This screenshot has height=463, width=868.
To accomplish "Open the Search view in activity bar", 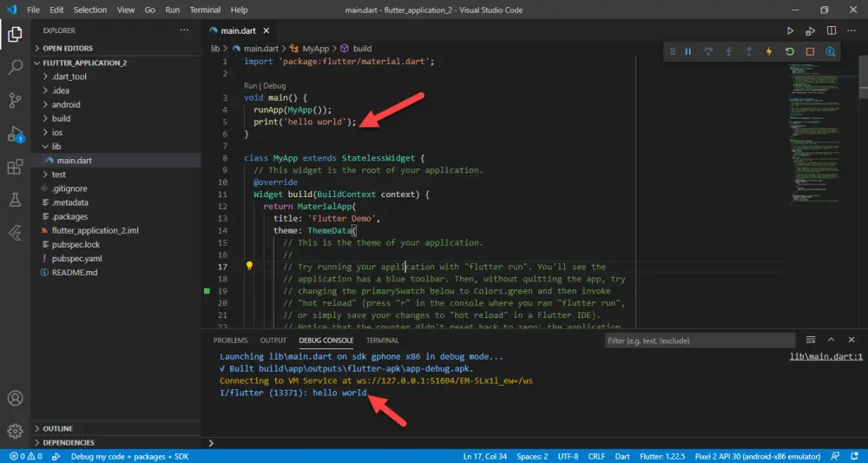I will pos(15,68).
